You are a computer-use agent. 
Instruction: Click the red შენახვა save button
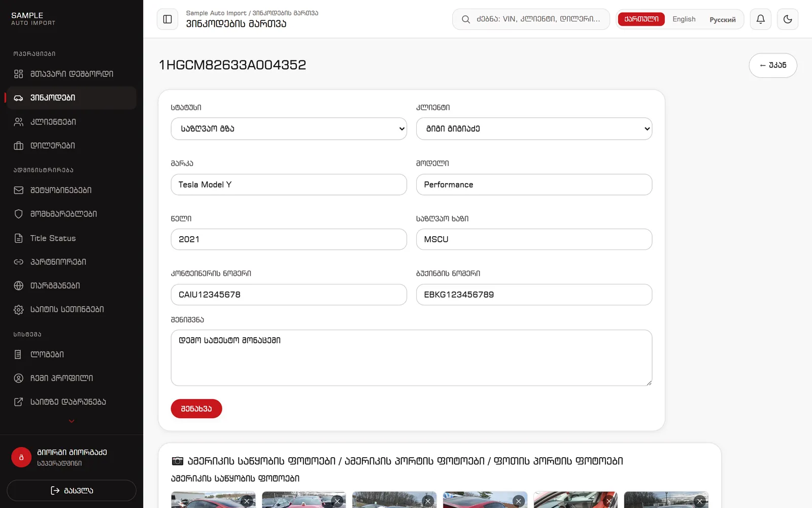pyautogui.click(x=196, y=408)
